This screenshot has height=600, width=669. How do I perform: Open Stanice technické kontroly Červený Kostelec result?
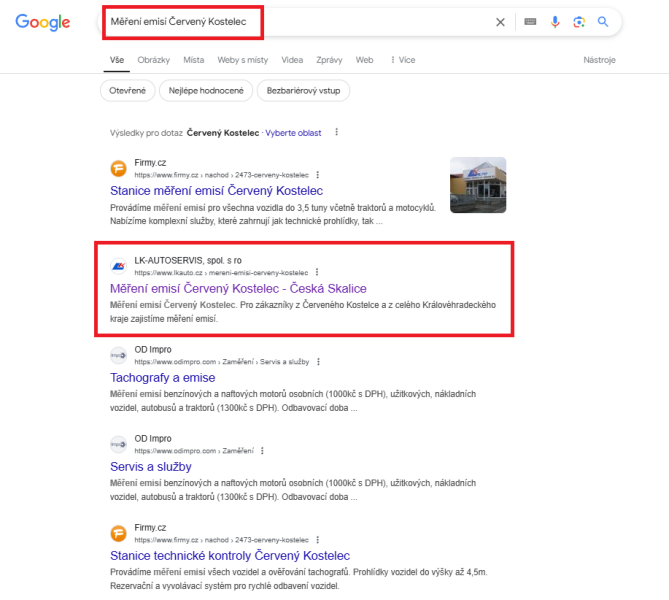(x=230, y=556)
